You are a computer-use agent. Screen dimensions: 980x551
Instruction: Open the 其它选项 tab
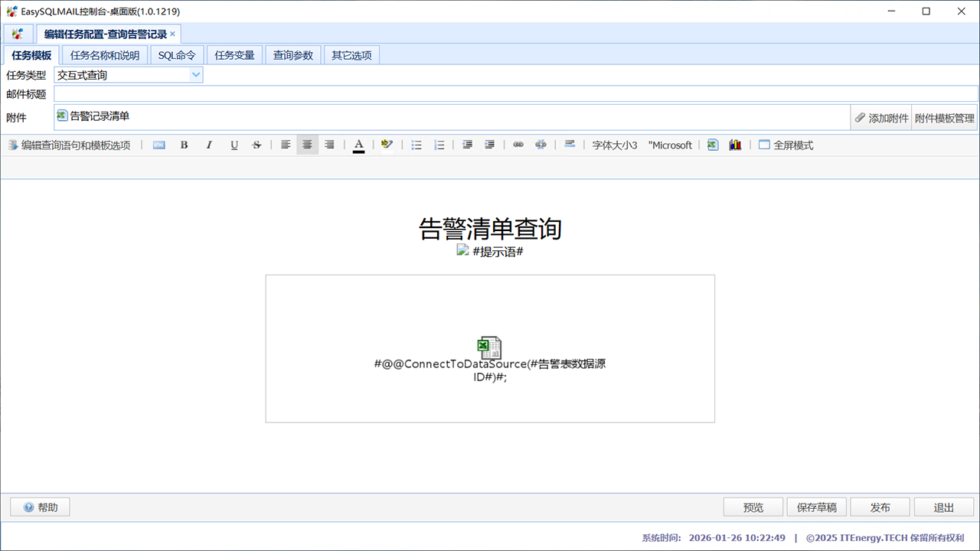pyautogui.click(x=351, y=55)
